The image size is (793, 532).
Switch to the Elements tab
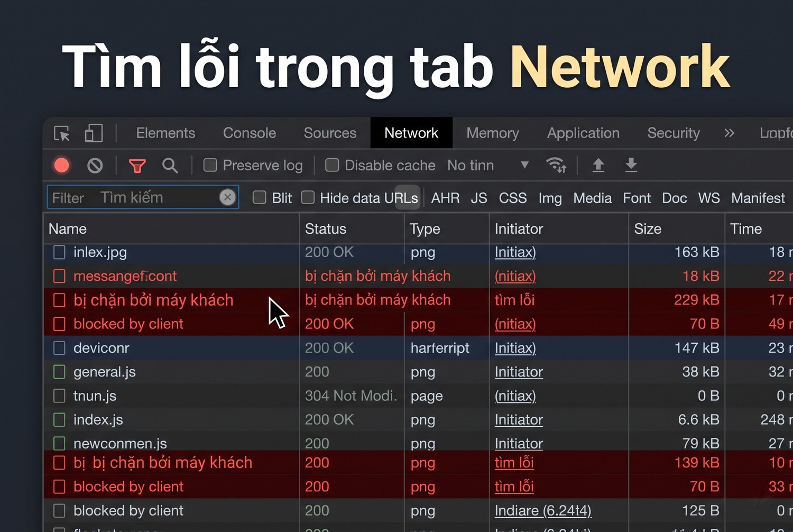165,133
